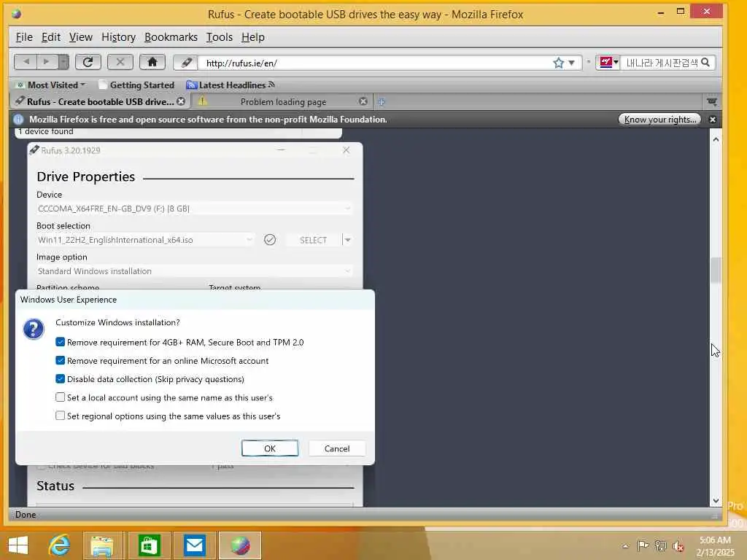Launch Internet Explorer from taskbar
This screenshot has height=560, width=747.
[x=60, y=545]
